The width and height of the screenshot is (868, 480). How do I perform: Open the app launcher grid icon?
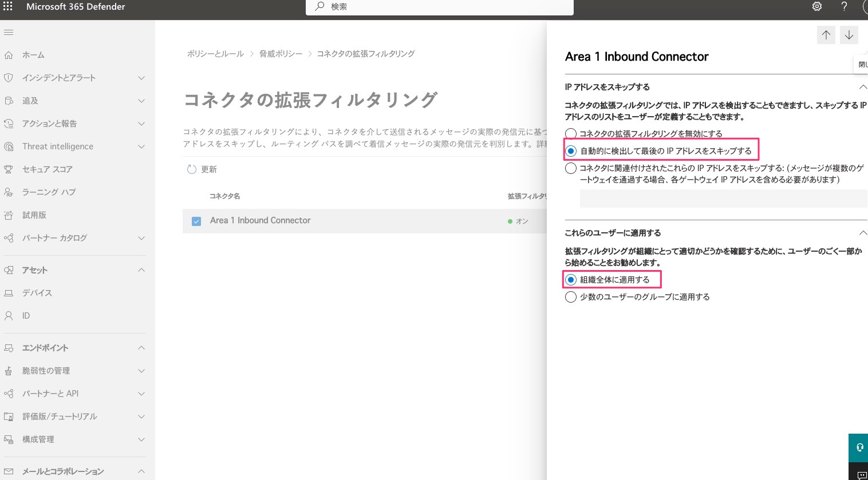tap(8, 6)
